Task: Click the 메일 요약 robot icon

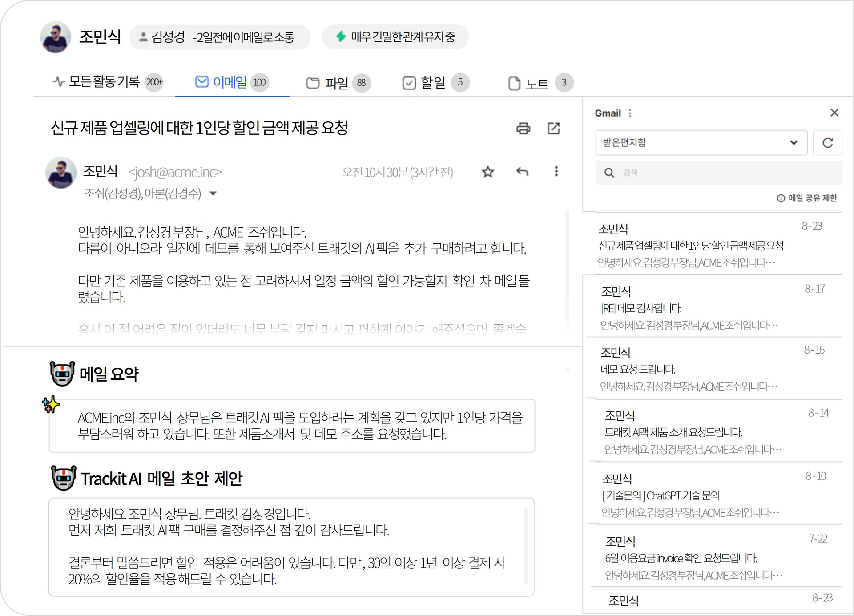Action: [62, 374]
